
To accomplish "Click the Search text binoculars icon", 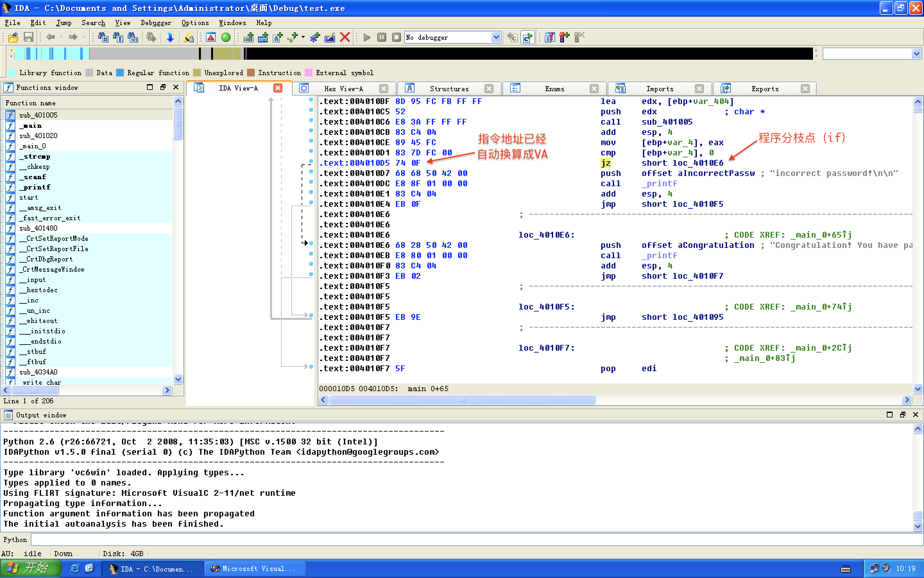I will coord(118,37).
